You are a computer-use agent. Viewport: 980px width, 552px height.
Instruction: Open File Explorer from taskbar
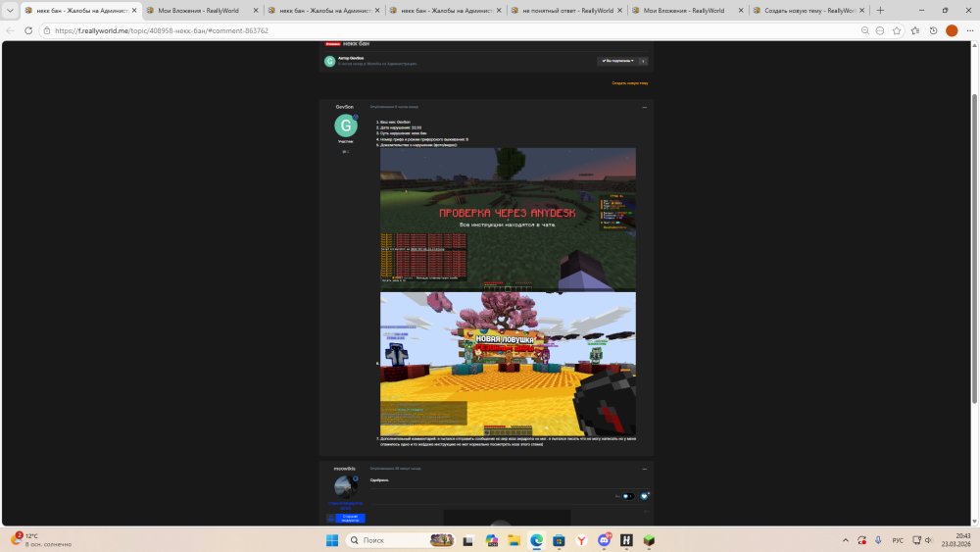pyautogui.click(x=514, y=540)
